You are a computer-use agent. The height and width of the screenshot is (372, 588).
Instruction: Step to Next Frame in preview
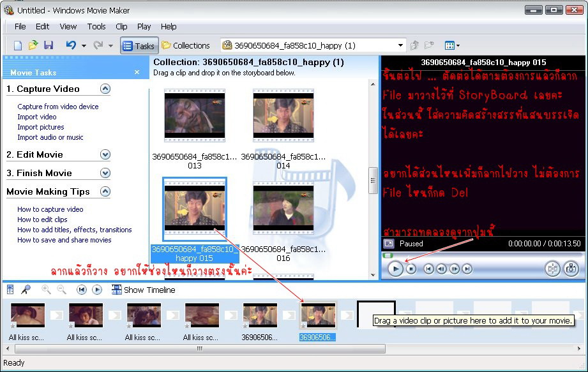(x=454, y=269)
